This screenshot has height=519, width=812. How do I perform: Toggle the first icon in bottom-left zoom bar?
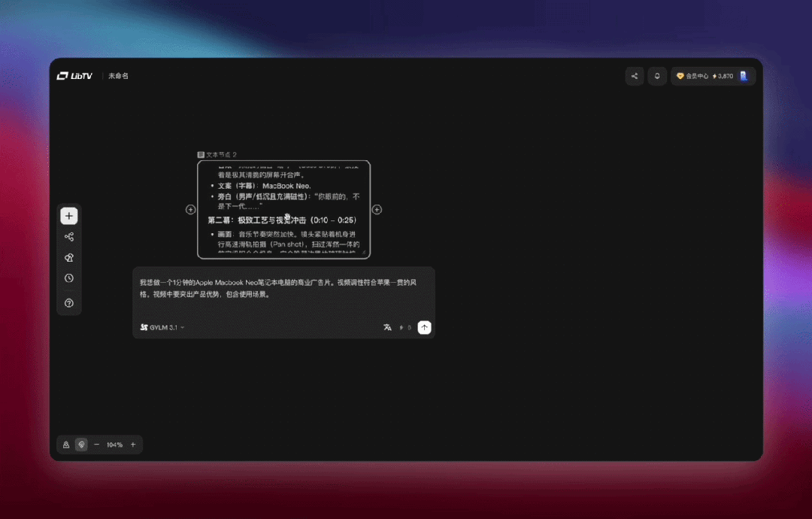click(66, 445)
